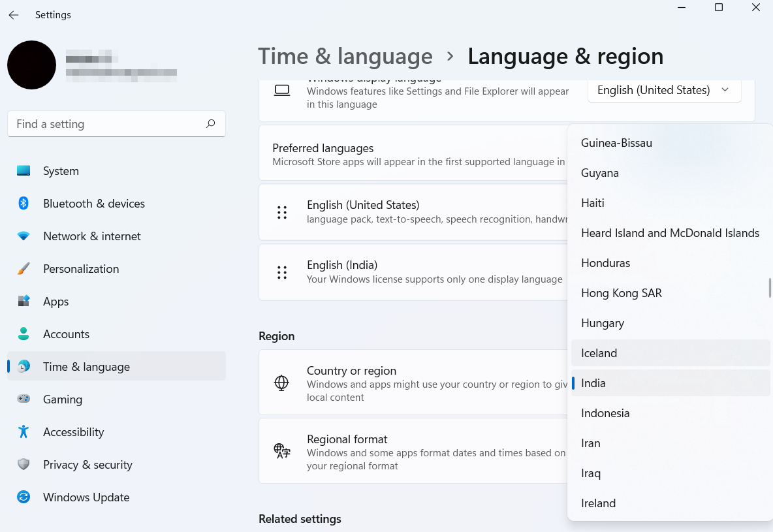Viewport: 773px width, 532px height.
Task: Click drag handle dots beside English (India)
Action: pyautogui.click(x=282, y=272)
